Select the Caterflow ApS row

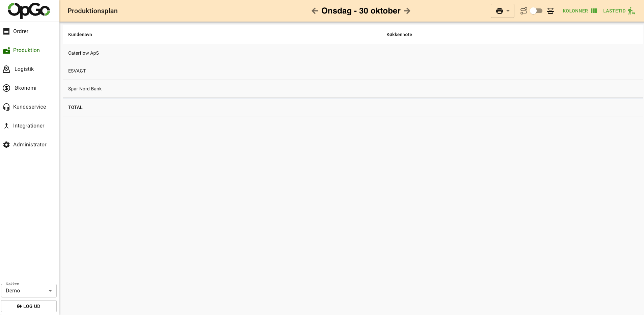point(353,53)
